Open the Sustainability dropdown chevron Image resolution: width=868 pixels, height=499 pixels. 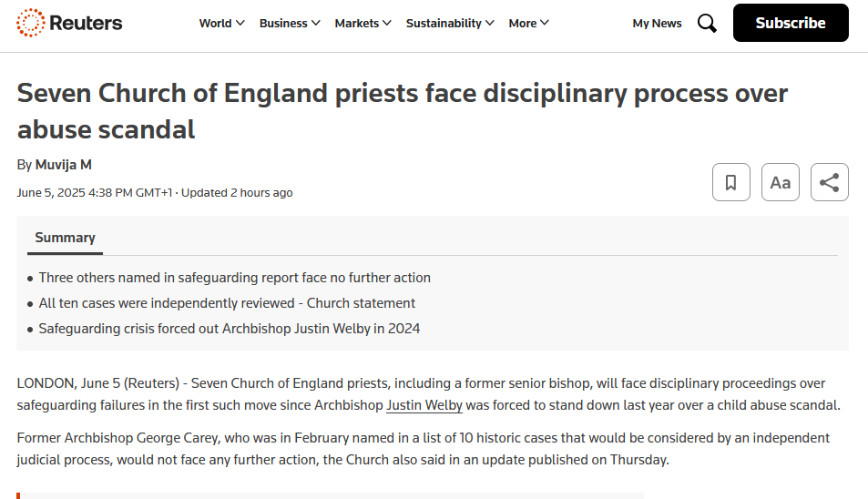pos(490,23)
